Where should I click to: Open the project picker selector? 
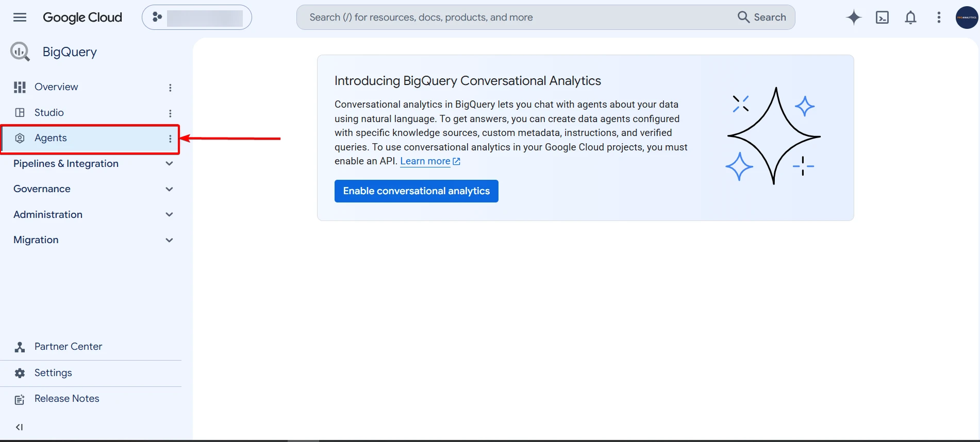[197, 18]
